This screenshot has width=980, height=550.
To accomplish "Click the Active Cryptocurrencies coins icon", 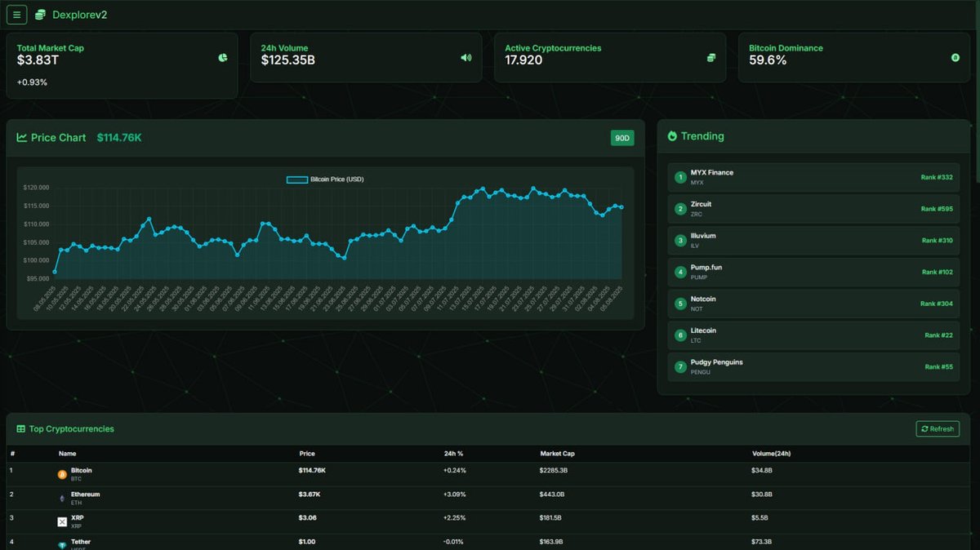I will (x=711, y=58).
